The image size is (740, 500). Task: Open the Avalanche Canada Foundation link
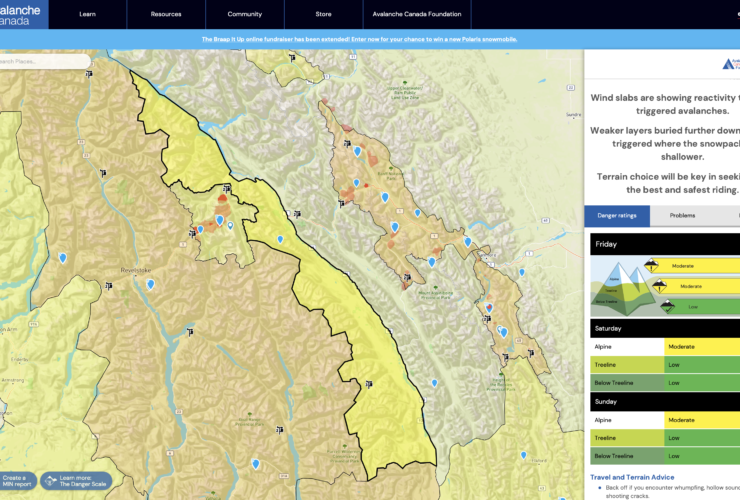[x=418, y=14]
